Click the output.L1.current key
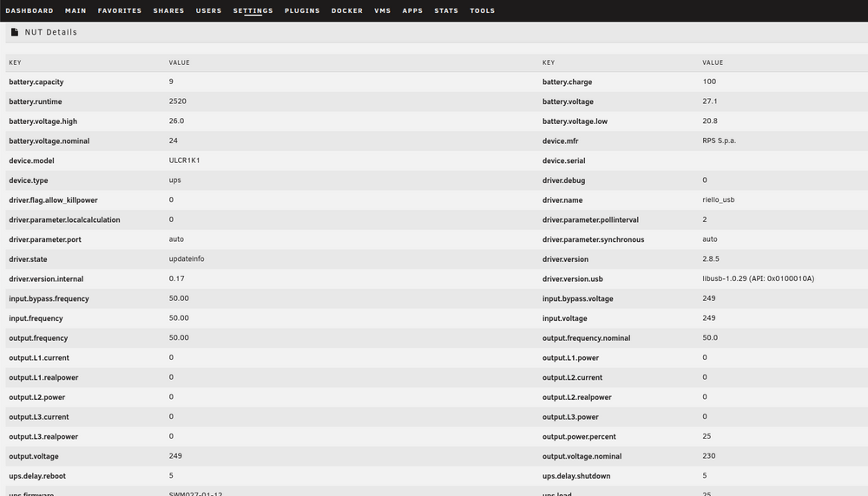Viewport: 868px width, 496px height. (x=39, y=358)
